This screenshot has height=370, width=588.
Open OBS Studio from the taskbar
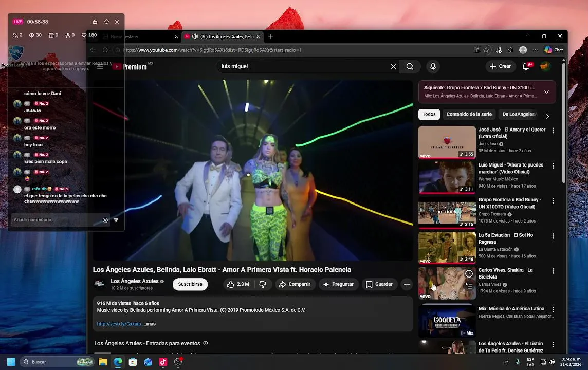(x=178, y=362)
